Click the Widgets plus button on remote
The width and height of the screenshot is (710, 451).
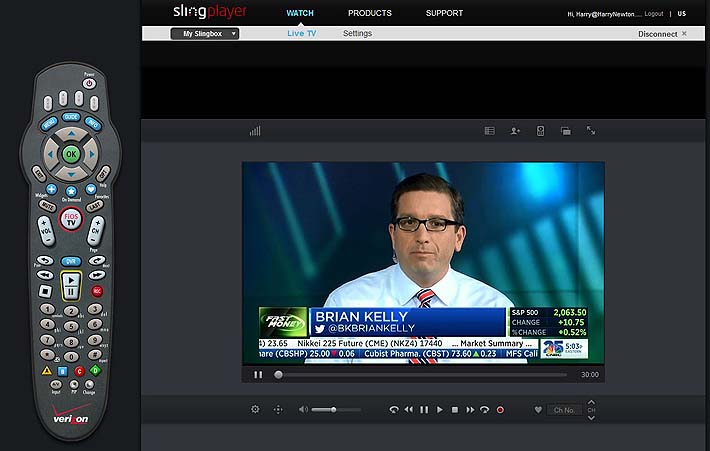tap(52, 189)
